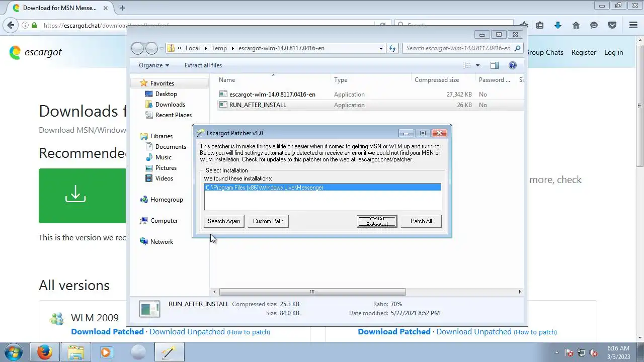Click the Explorer Forward navigation button
Viewport: 644px width, 362px height.
[x=151, y=48]
